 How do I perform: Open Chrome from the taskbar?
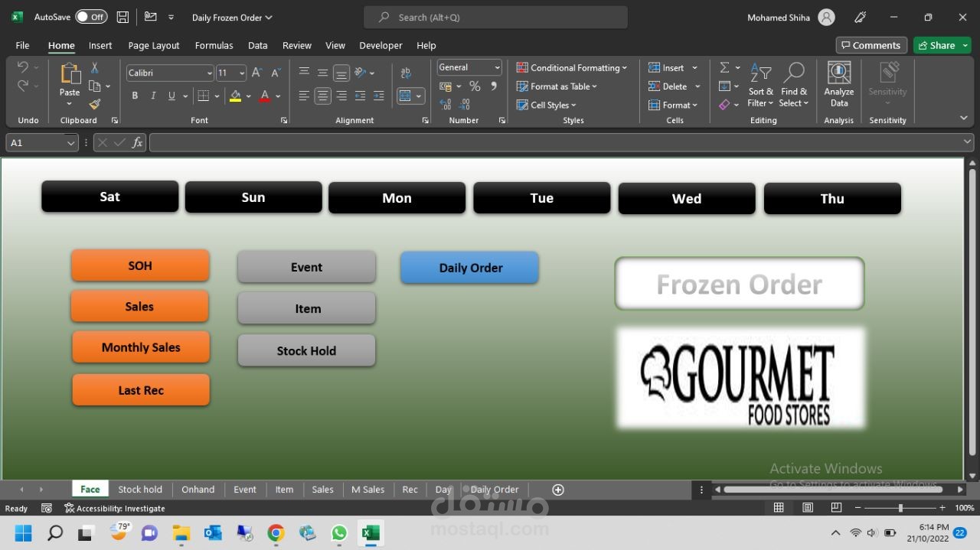tap(276, 532)
